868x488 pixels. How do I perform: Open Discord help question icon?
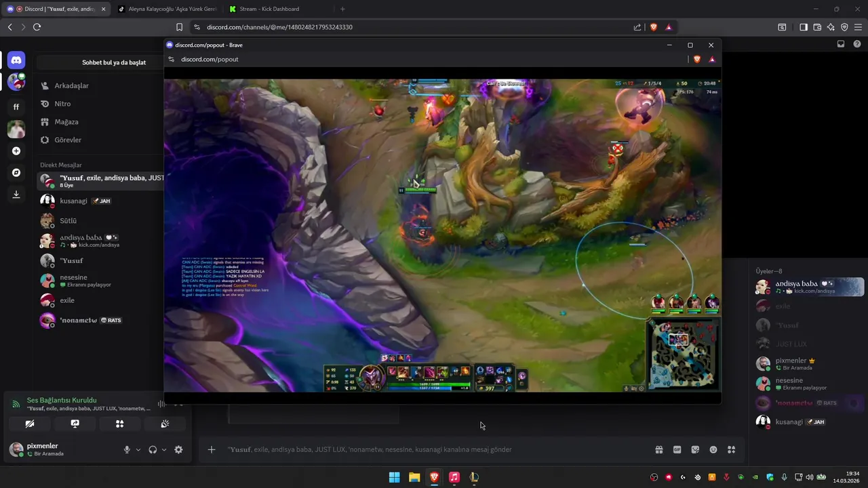click(857, 44)
